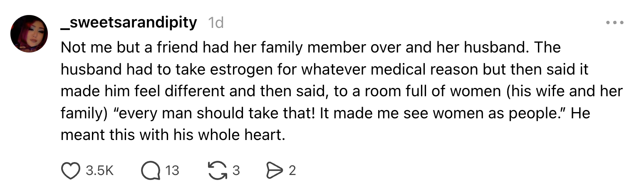
Task: Click the 1d timestamp
Action: click(x=215, y=22)
